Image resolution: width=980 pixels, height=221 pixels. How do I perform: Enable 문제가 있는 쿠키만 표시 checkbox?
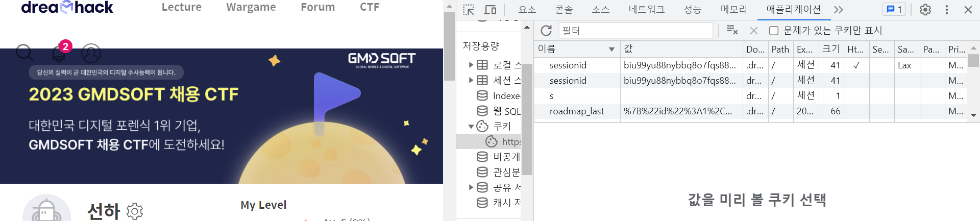(x=774, y=31)
